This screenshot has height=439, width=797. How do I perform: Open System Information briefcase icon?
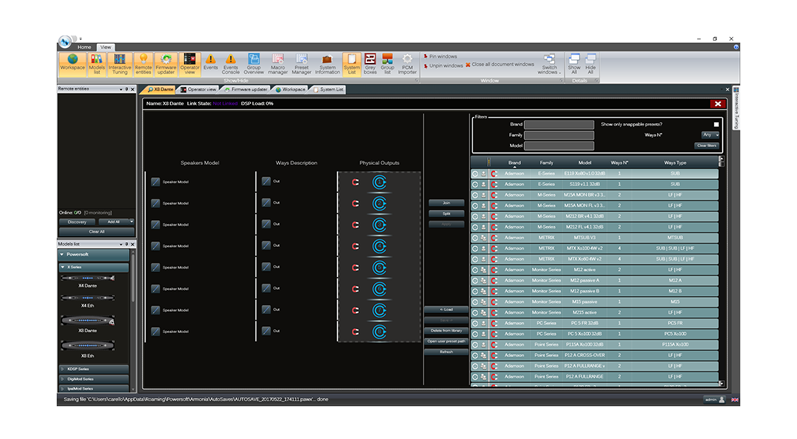click(x=327, y=65)
